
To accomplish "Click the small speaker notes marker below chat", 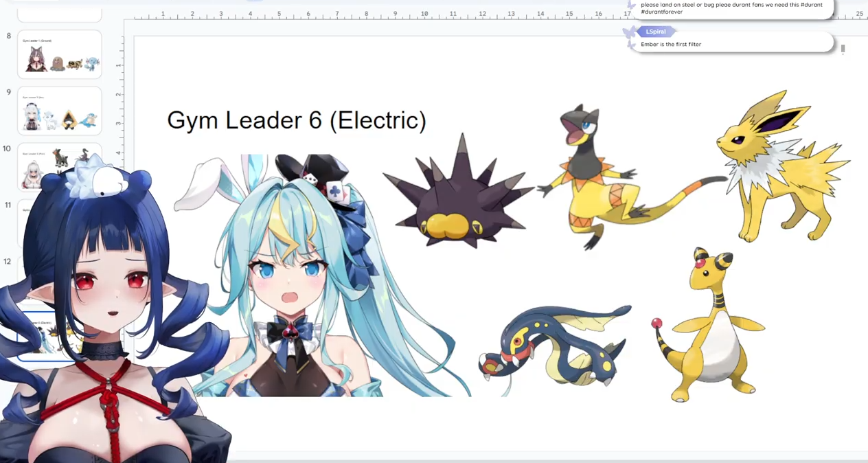I will point(843,49).
